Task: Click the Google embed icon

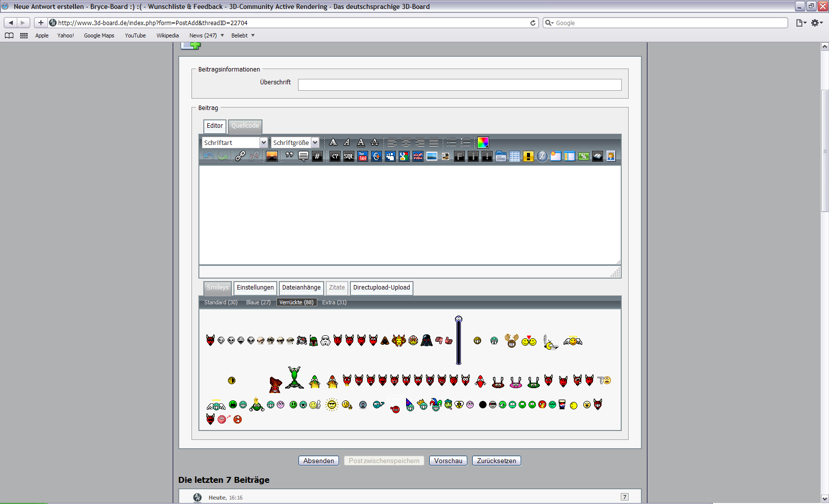Action: (x=404, y=156)
